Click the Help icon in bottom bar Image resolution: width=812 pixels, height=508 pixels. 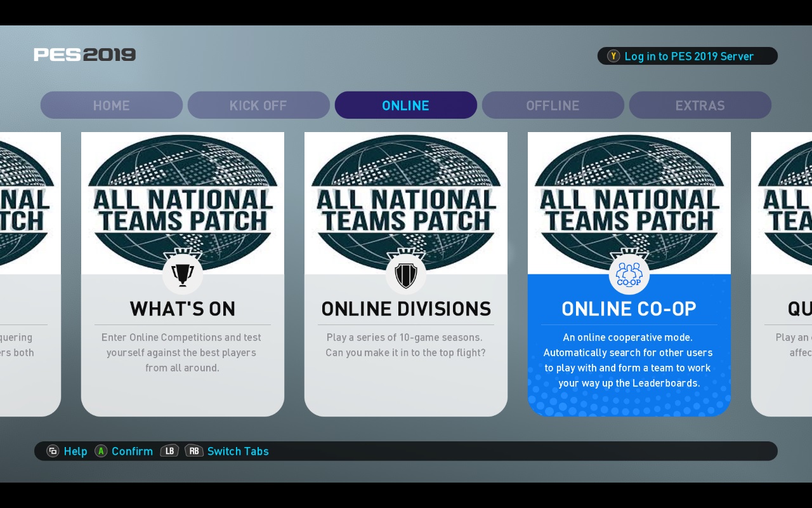point(53,451)
